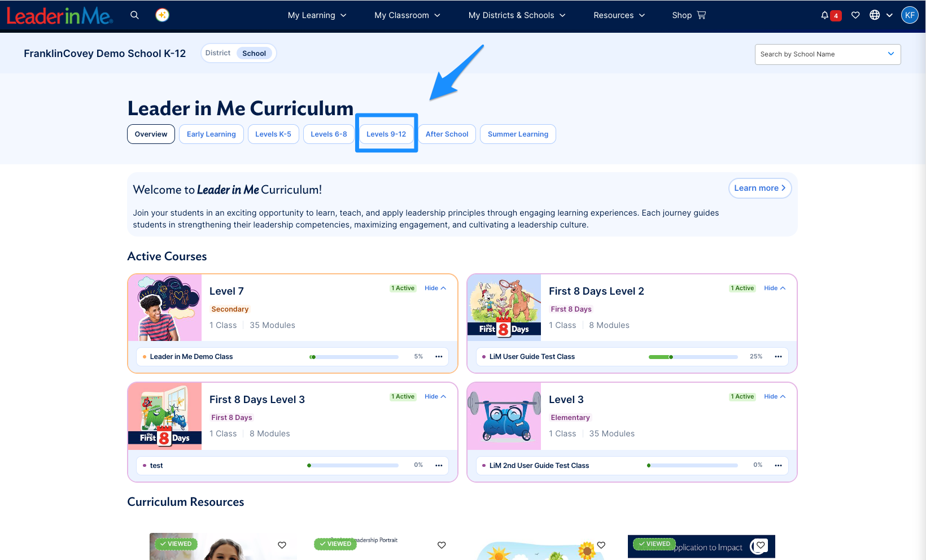Open the After School tab
926x560 pixels.
tap(447, 134)
